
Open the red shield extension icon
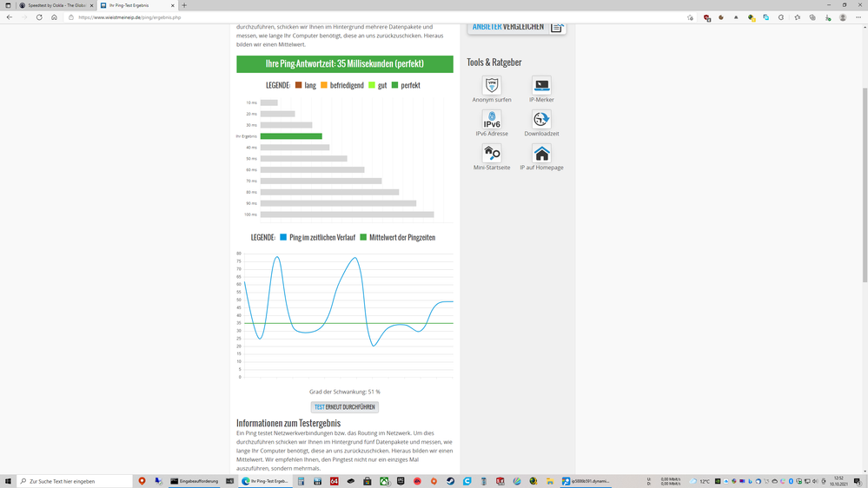pos(707,17)
